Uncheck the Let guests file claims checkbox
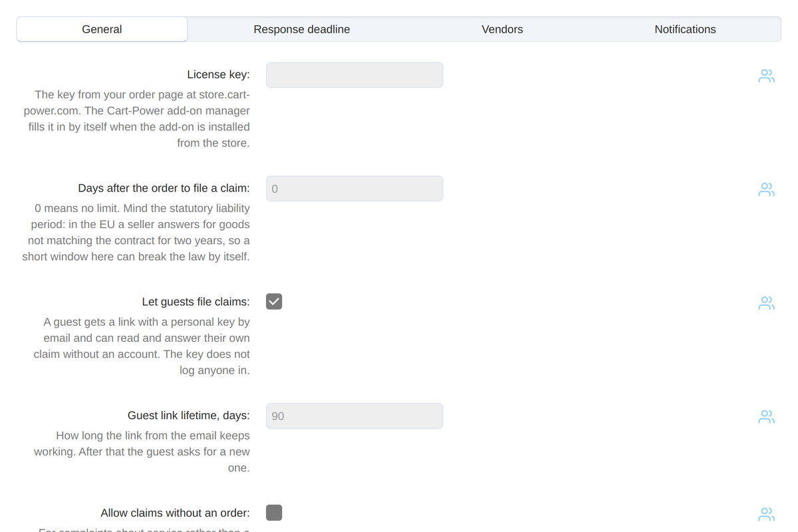 (x=274, y=301)
